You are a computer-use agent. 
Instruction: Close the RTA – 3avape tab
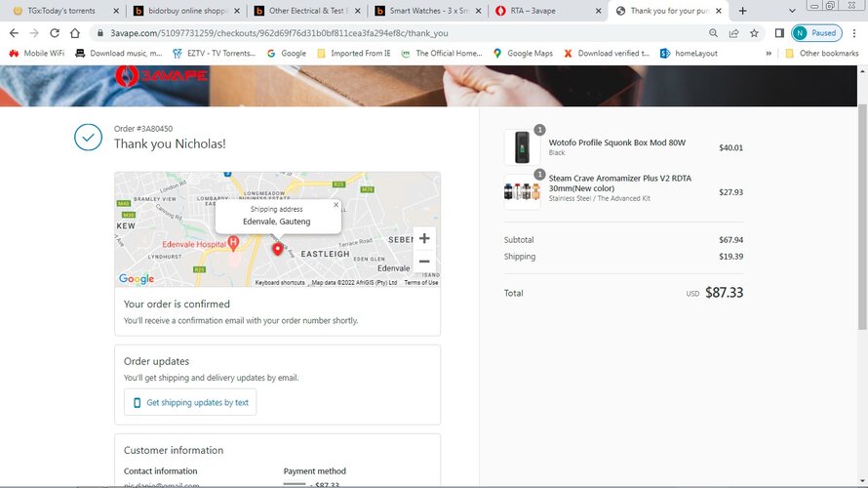598,11
